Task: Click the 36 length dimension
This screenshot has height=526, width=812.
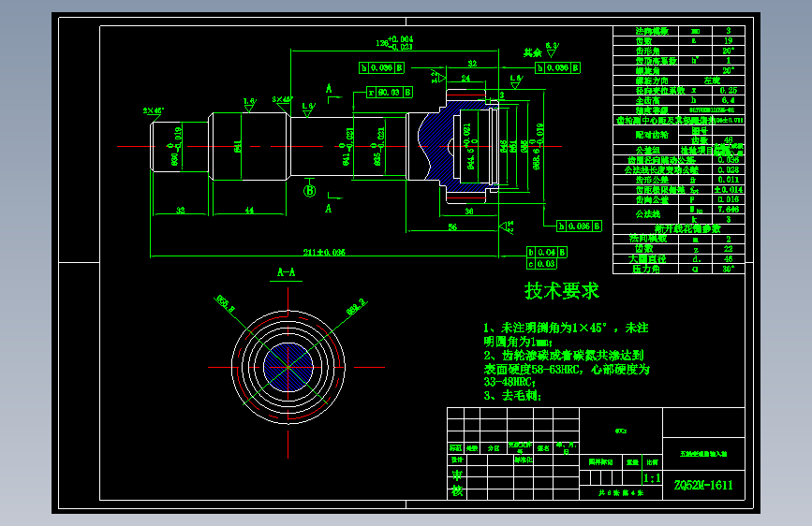Action: click(469, 212)
